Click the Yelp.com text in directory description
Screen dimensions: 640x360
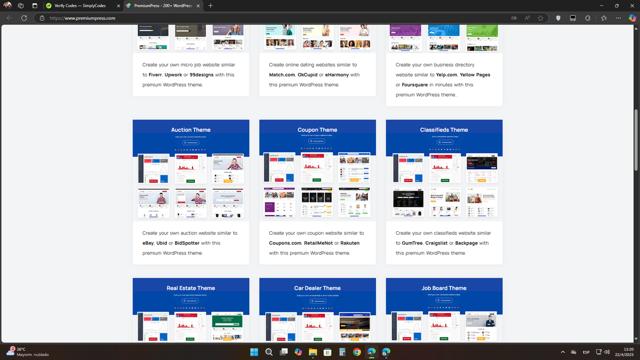pyautogui.click(x=447, y=75)
